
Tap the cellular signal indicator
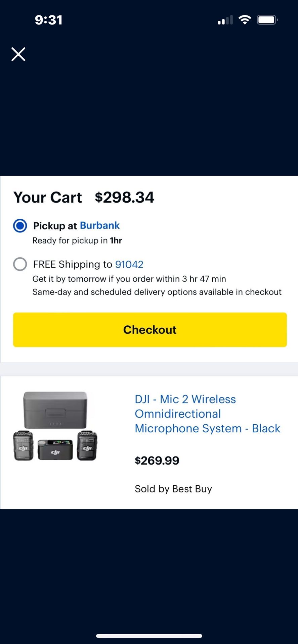point(225,19)
